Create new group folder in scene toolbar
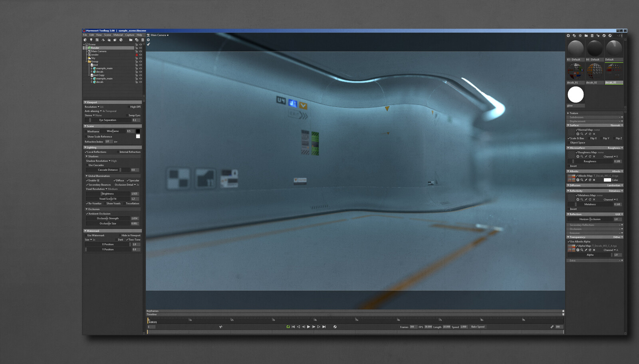This screenshot has width=639, height=364. (131, 40)
